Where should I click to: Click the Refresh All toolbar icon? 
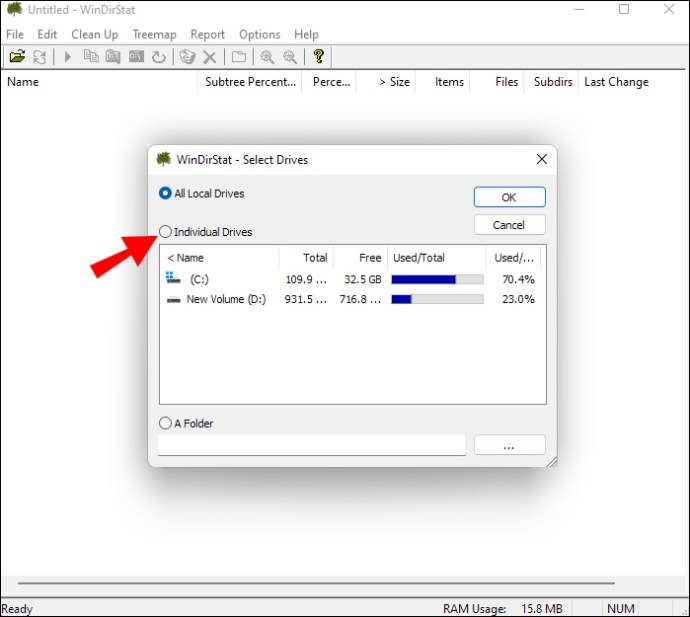(x=39, y=57)
